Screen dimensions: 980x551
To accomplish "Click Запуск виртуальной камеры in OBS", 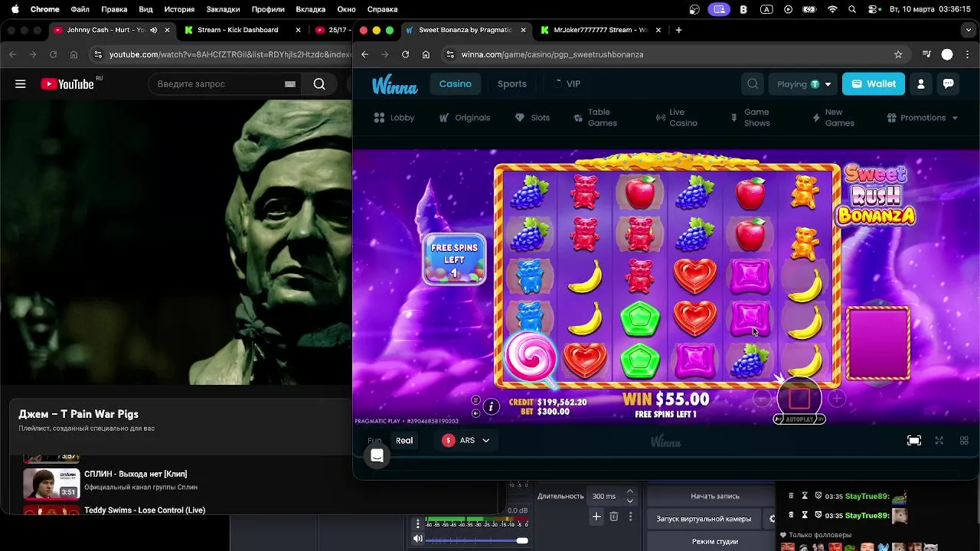I will click(704, 519).
